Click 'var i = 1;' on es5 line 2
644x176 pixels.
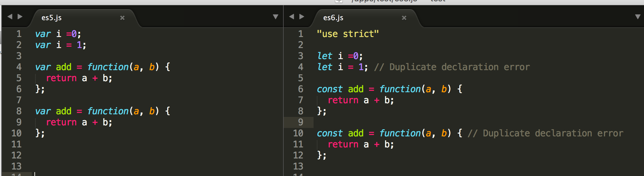[x=61, y=45]
